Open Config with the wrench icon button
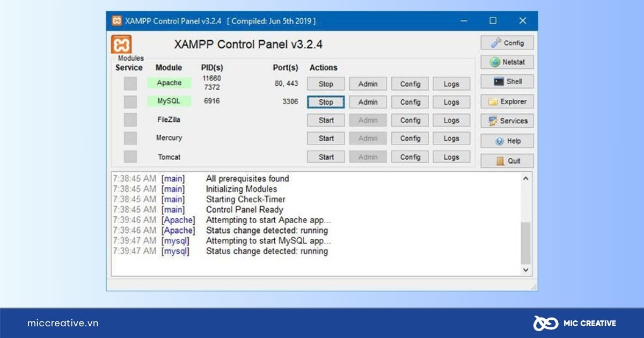Image resolution: width=644 pixels, height=338 pixels. coord(507,43)
